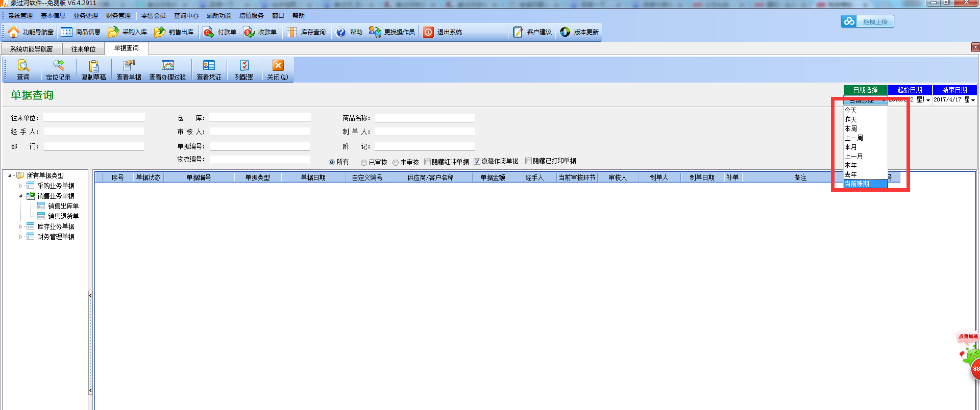The image size is (980, 410).
Task: Enable the 隐藏红冲单据 checkbox
Action: click(428, 162)
